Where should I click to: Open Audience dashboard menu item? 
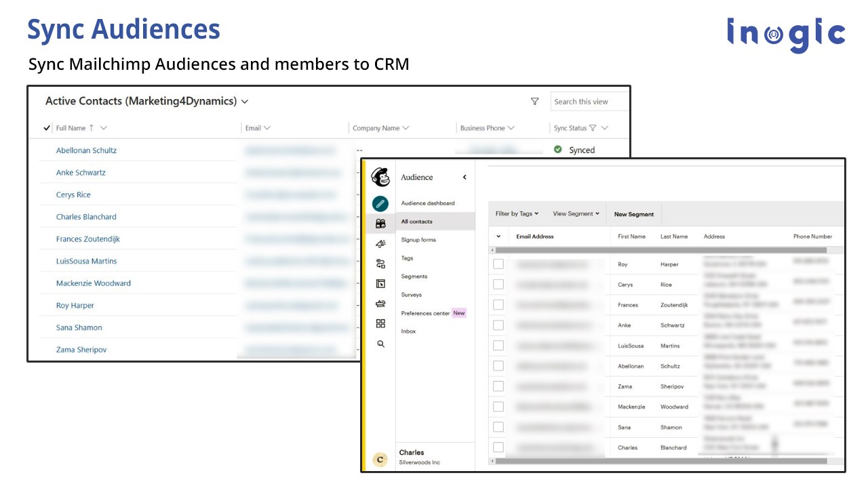(x=428, y=203)
